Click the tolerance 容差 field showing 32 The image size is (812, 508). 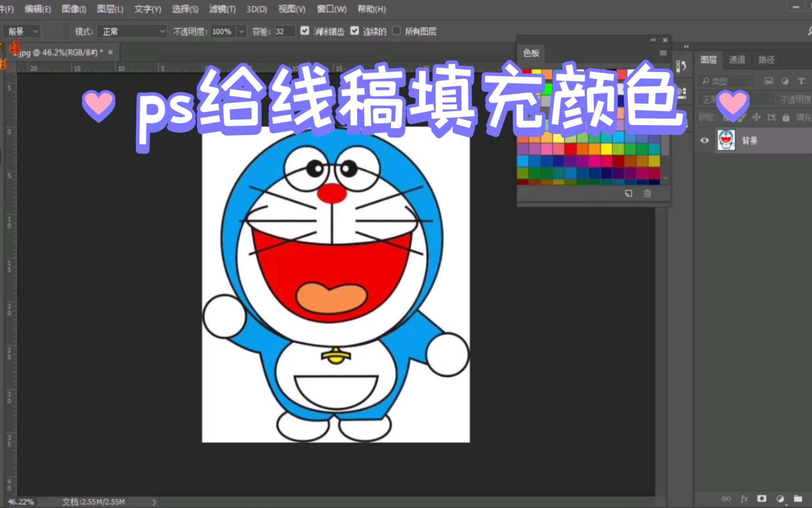284,31
